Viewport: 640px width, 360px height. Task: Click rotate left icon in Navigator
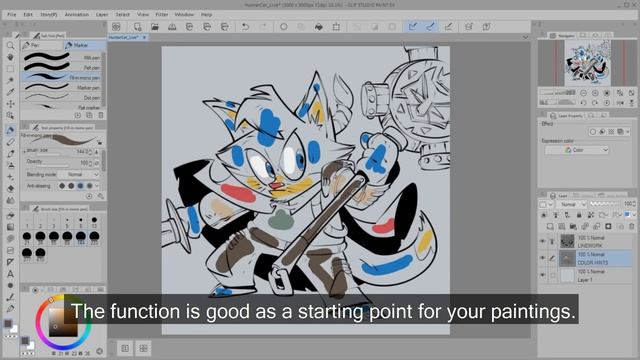pyautogui.click(x=584, y=102)
